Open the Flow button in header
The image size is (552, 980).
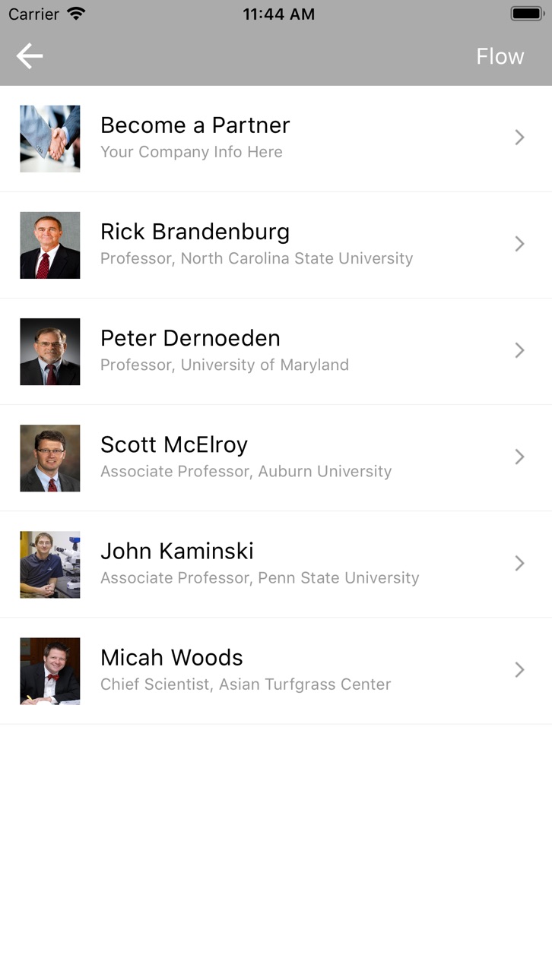pos(500,56)
